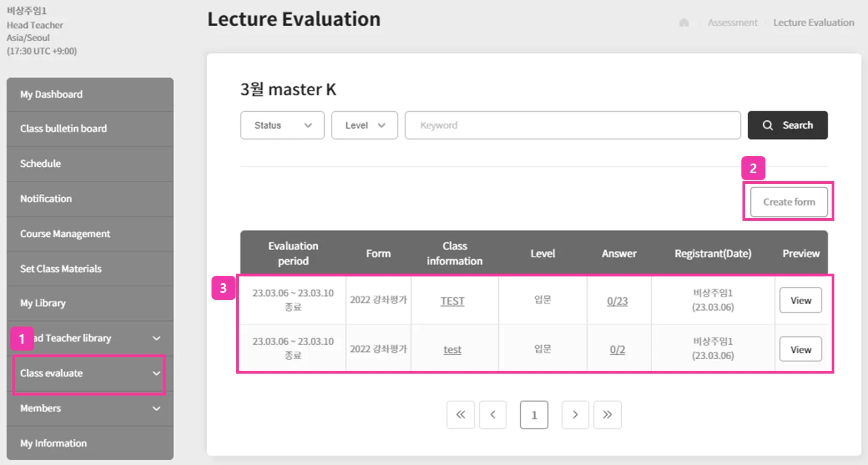Open the 0/23 answer link
The image size is (868, 465).
tap(617, 301)
